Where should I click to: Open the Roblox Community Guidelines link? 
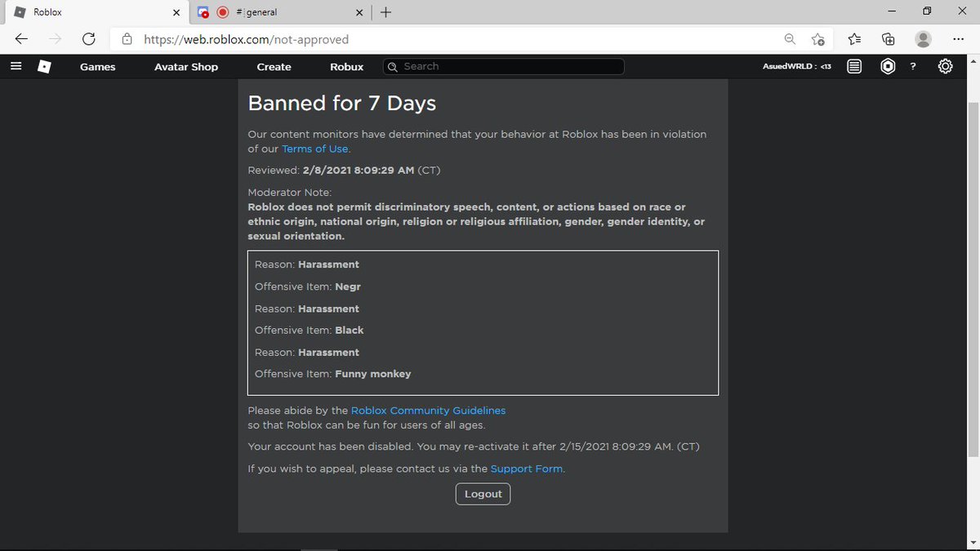pos(428,411)
